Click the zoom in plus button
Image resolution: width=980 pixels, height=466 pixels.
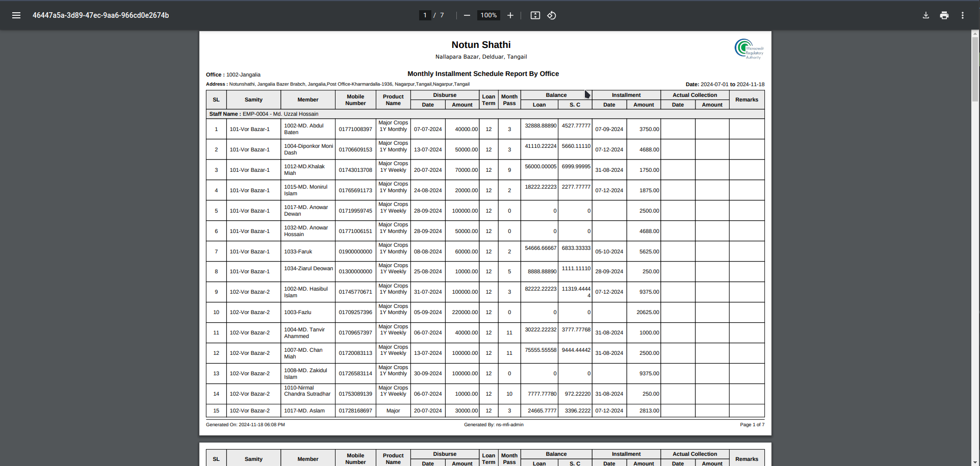point(510,15)
